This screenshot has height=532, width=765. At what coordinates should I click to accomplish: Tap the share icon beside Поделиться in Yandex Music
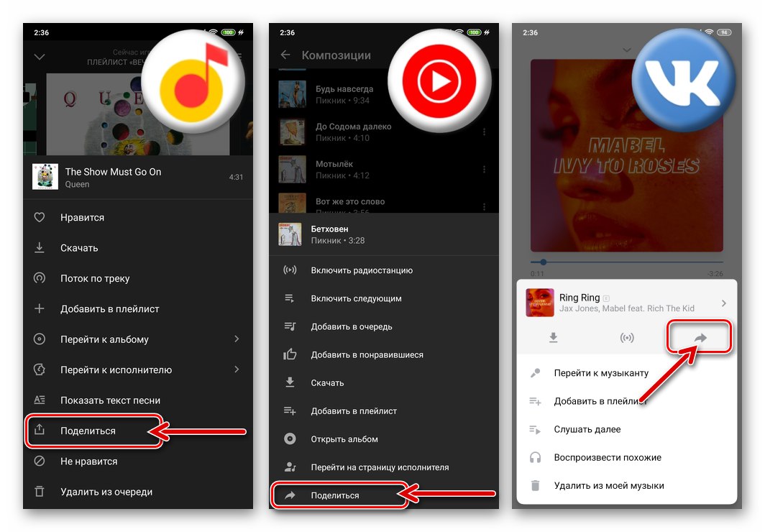40,430
